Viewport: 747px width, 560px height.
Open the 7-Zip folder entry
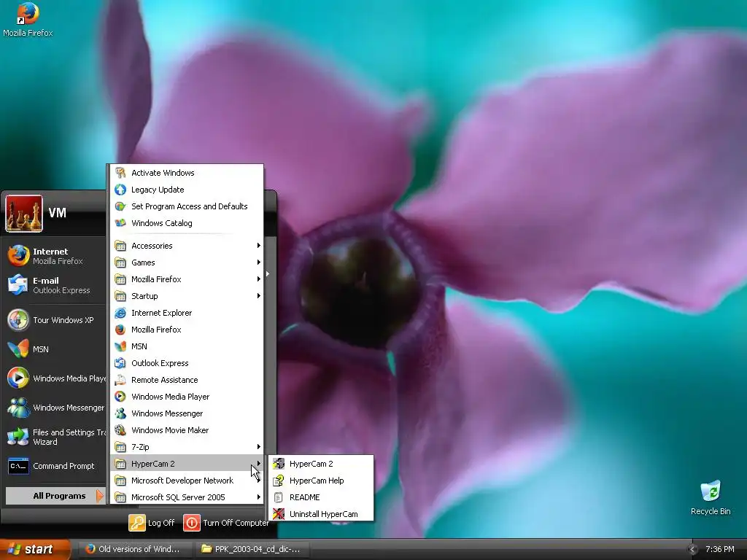point(187,447)
